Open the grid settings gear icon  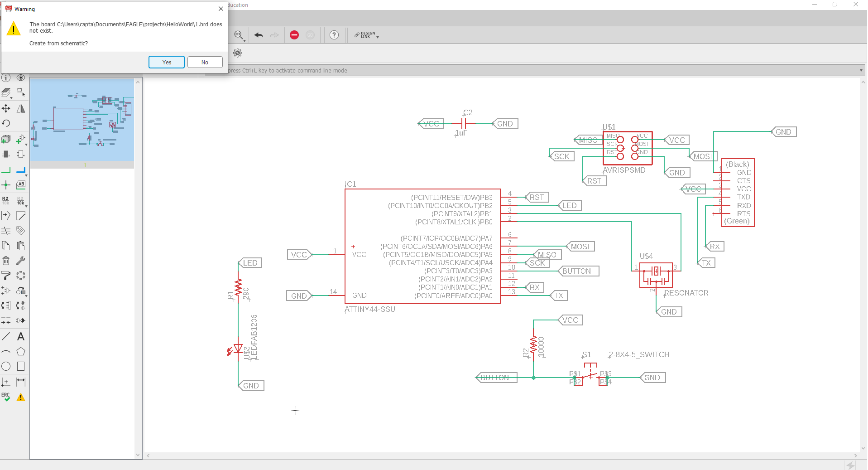238,53
